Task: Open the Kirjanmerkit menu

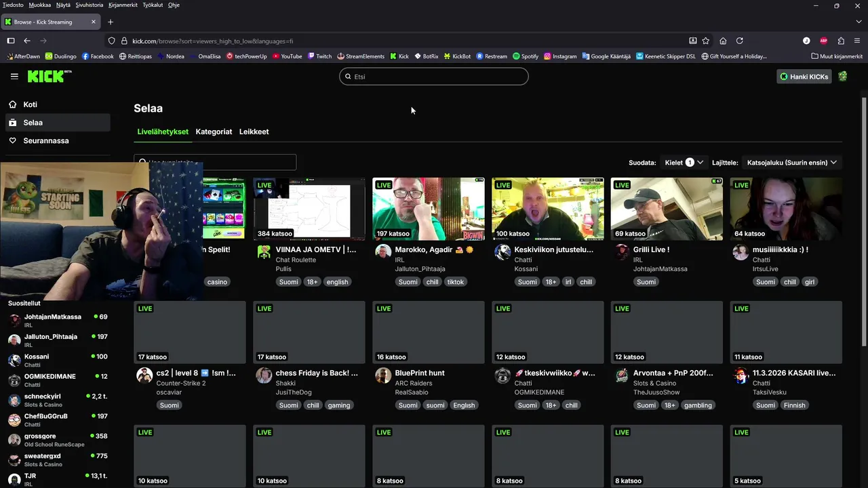Action: point(123,5)
